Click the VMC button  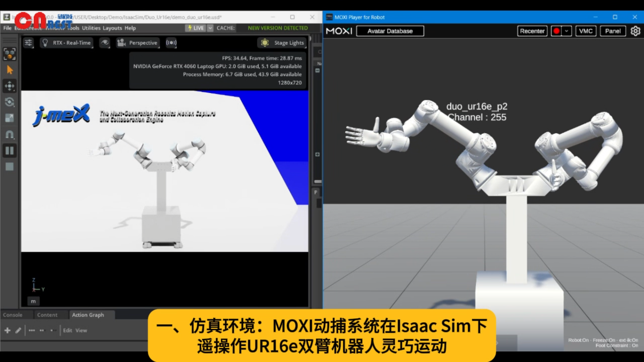[586, 31]
